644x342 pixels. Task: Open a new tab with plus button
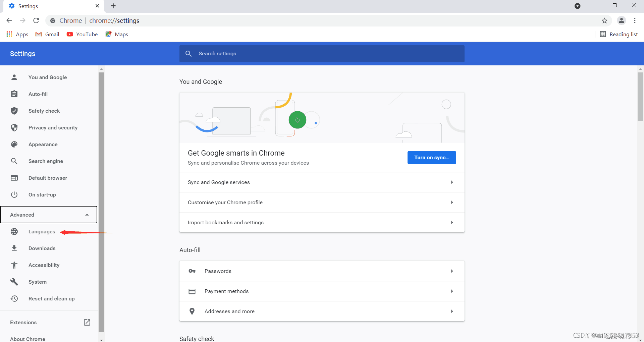pos(113,6)
